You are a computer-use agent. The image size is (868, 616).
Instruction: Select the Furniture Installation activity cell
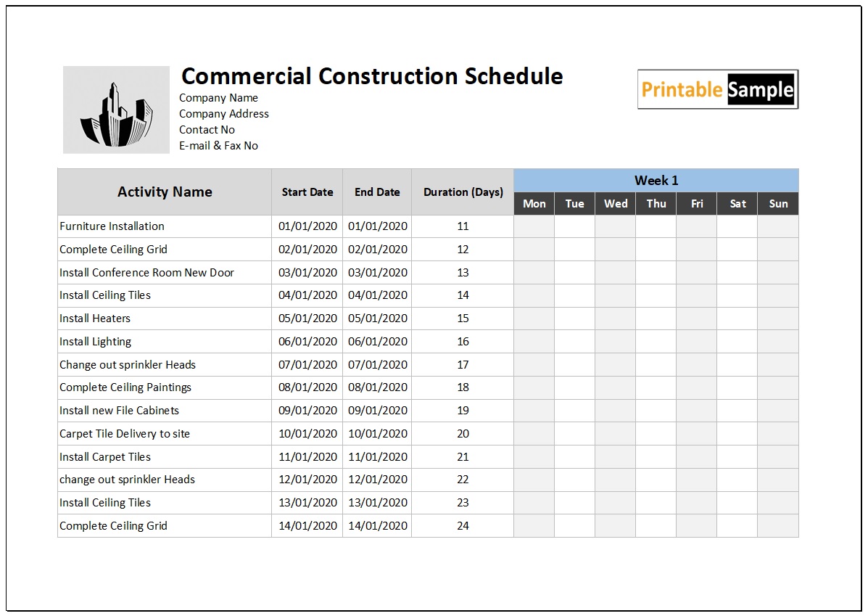112,226
